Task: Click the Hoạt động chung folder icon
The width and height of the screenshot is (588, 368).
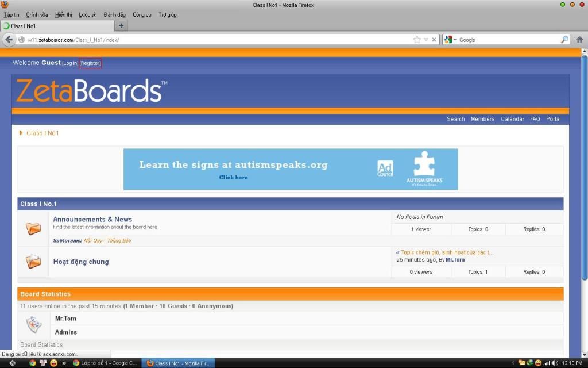Action: [33, 262]
